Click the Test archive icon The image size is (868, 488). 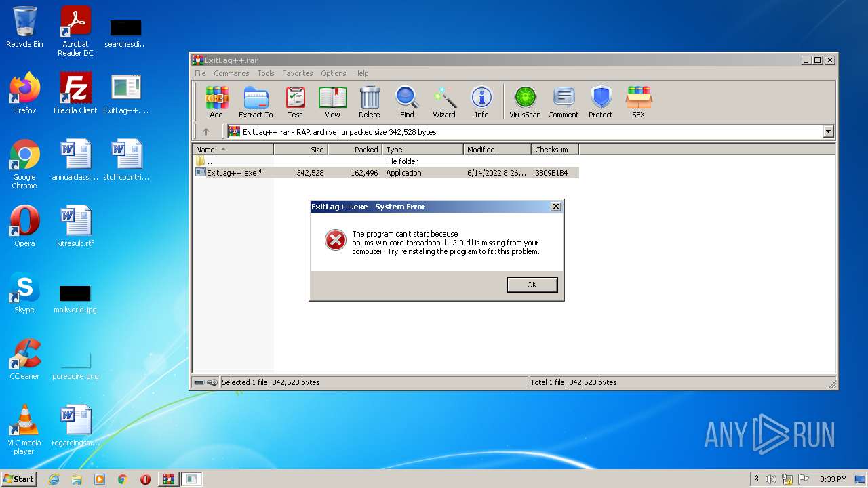click(x=295, y=102)
